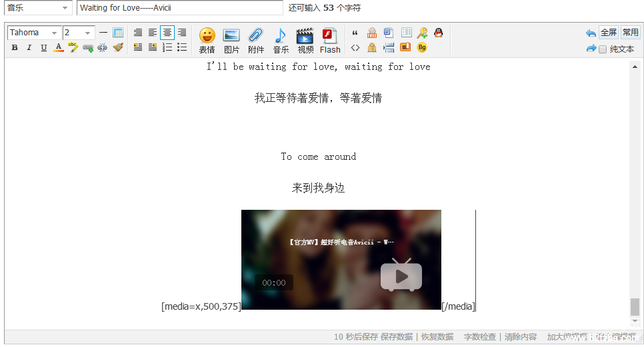This screenshot has width=644, height=347.
Task: Switch to the 常用 common toolbar
Action: pos(631,33)
